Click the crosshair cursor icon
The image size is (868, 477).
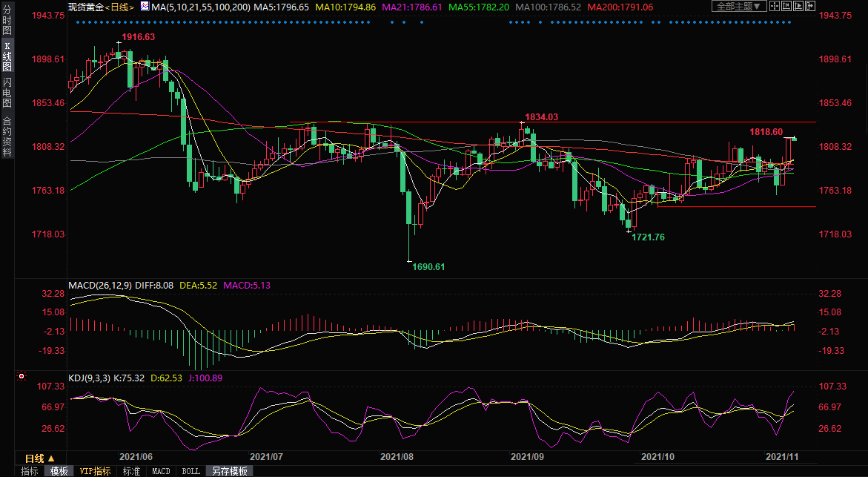click(775, 6)
